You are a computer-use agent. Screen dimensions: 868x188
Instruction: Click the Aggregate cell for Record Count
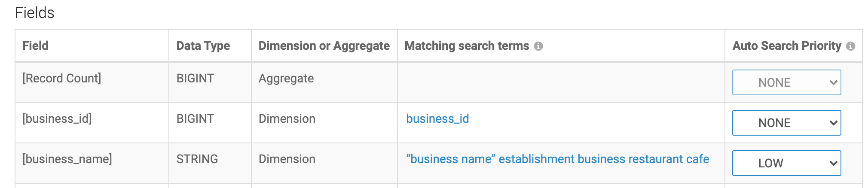[x=286, y=79]
